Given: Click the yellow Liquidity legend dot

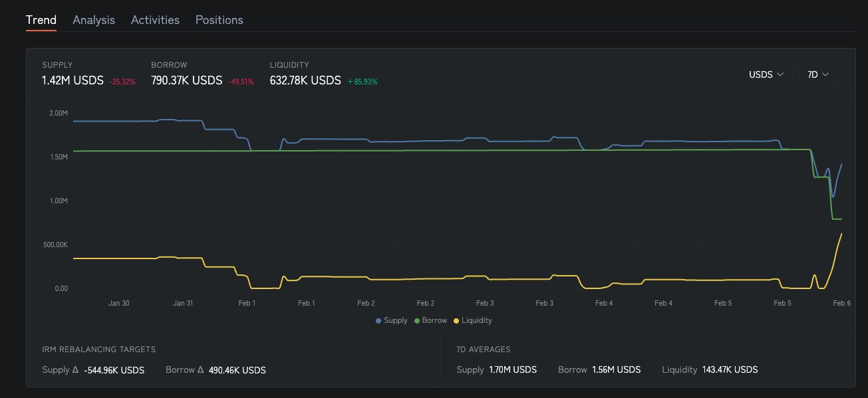Looking at the screenshot, I should (456, 321).
